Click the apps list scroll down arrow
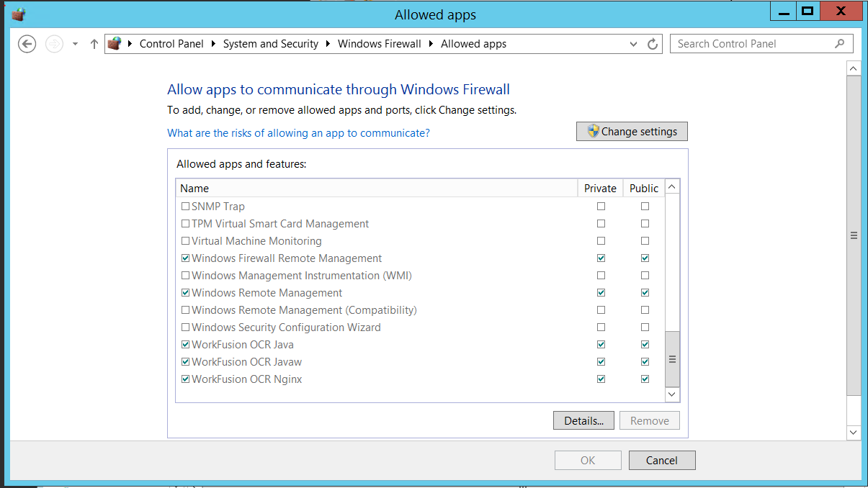868x488 pixels. click(672, 394)
